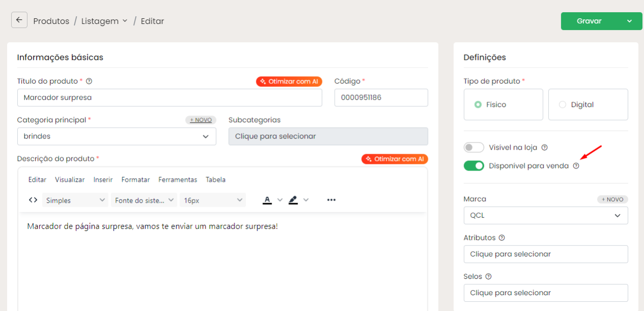Image resolution: width=644 pixels, height=311 pixels.
Task: Click help icon next to Visível na loja
Action: (544, 148)
